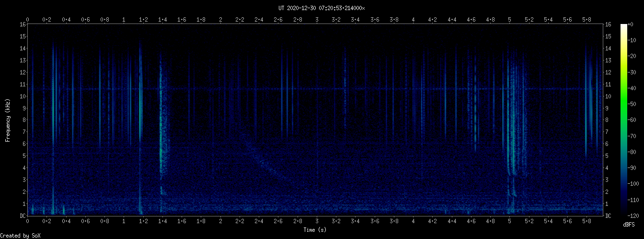This screenshot has height=239, width=644.
Task: Click the 'Frequency (kHz)' axis label
Action: (8, 119)
